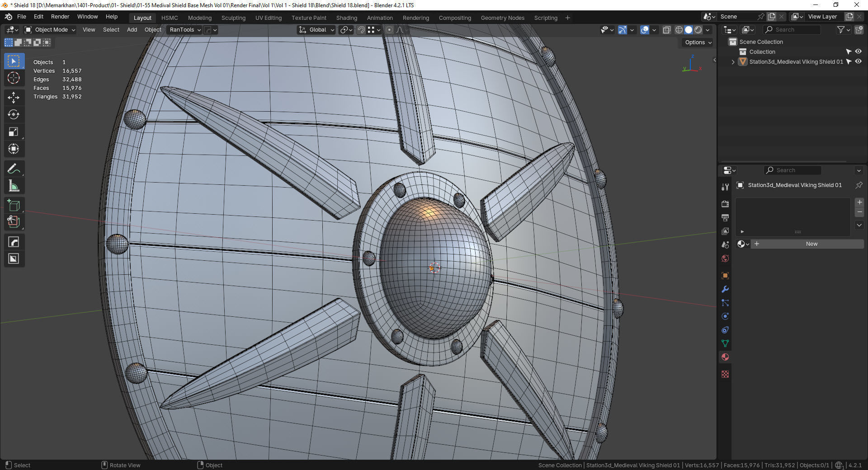
Task: Select the Transform tool
Action: (14, 149)
